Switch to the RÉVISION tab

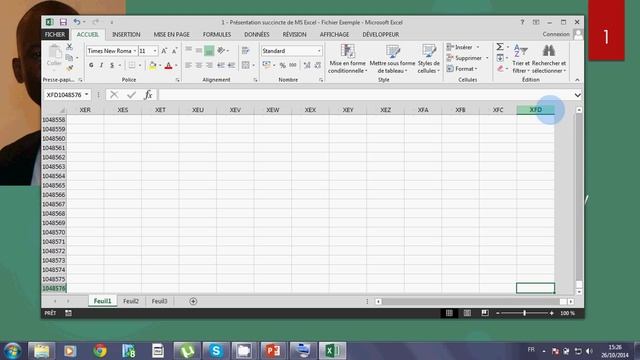click(294, 35)
